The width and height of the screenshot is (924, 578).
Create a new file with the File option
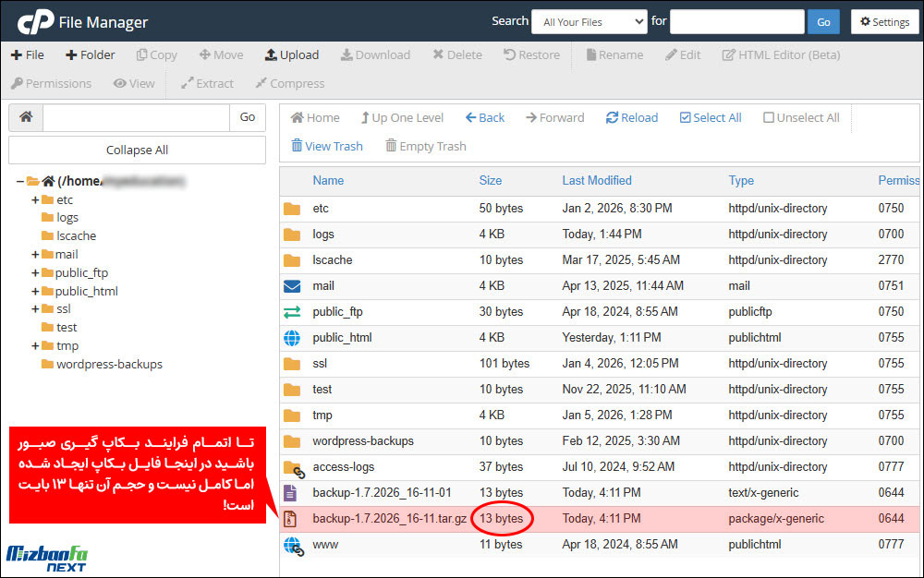pyautogui.click(x=28, y=55)
